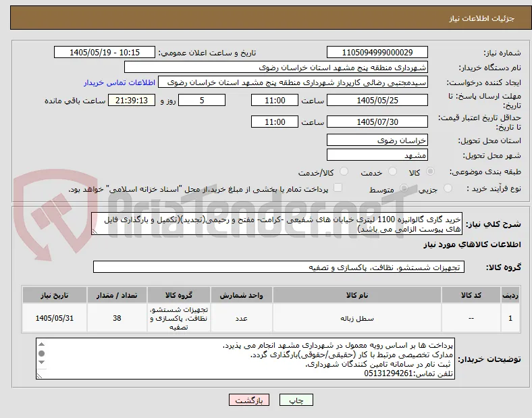This screenshot has width=532, height=418.
Task: Click the نام کالا column header
Action: point(357,295)
